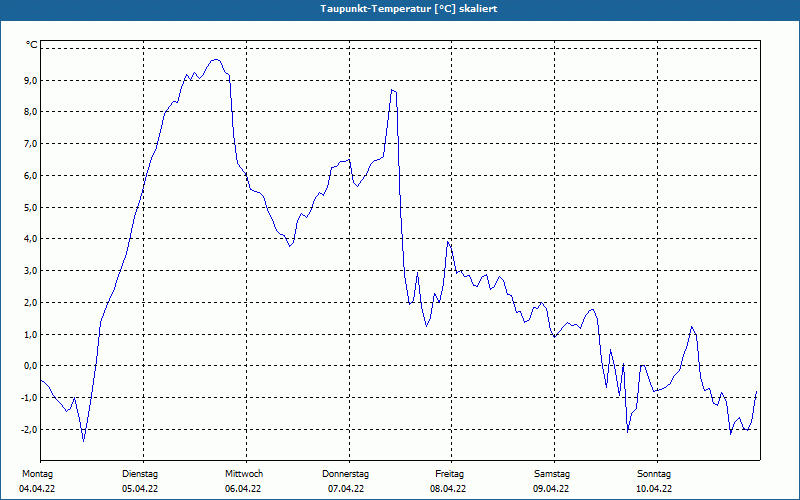Image resolution: width=800 pixels, height=500 pixels.
Task: Click the date 08.04.22
Action: [x=448, y=489]
